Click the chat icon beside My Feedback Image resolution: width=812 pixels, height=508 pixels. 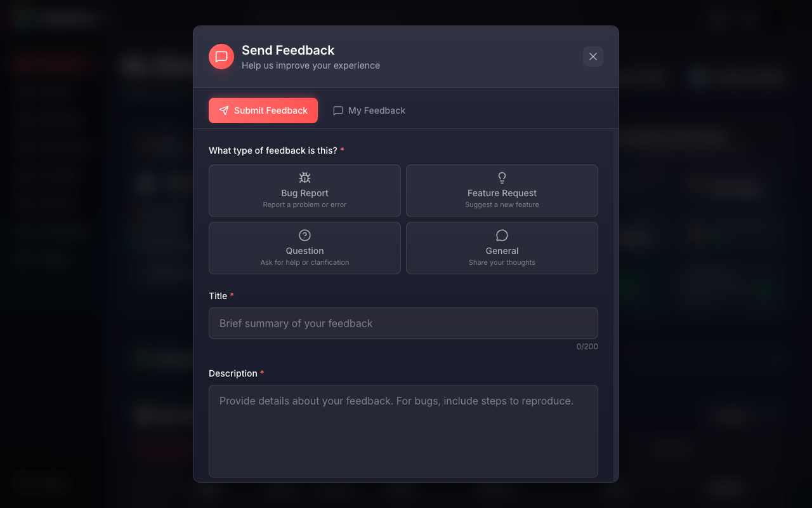pos(338,110)
